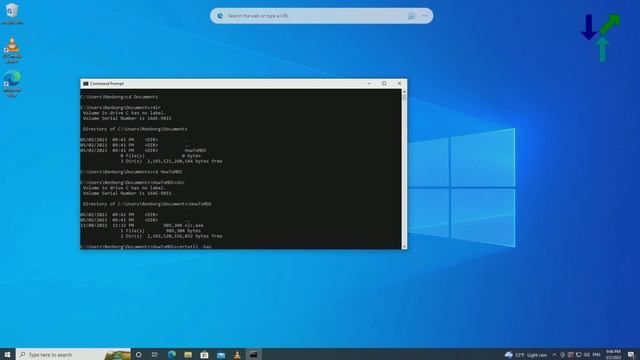Click the taskbar search highlight image
The width and height of the screenshot is (640, 360).
pyautogui.click(x=118, y=354)
